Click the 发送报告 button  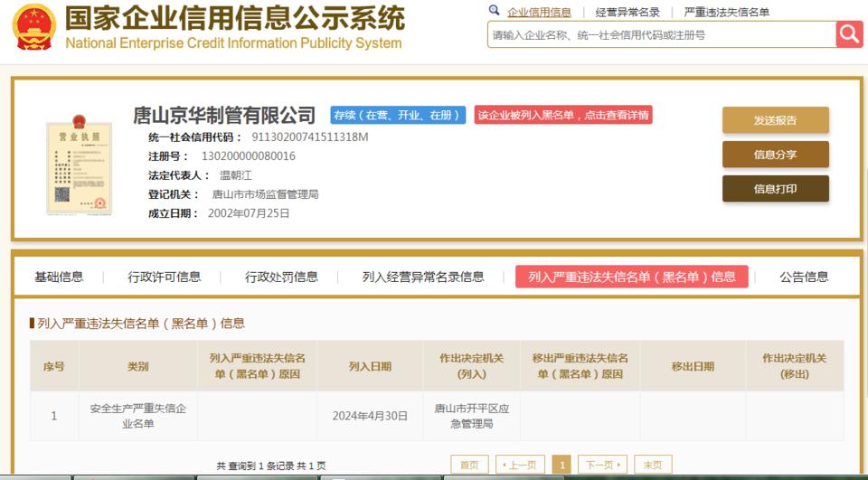[775, 120]
